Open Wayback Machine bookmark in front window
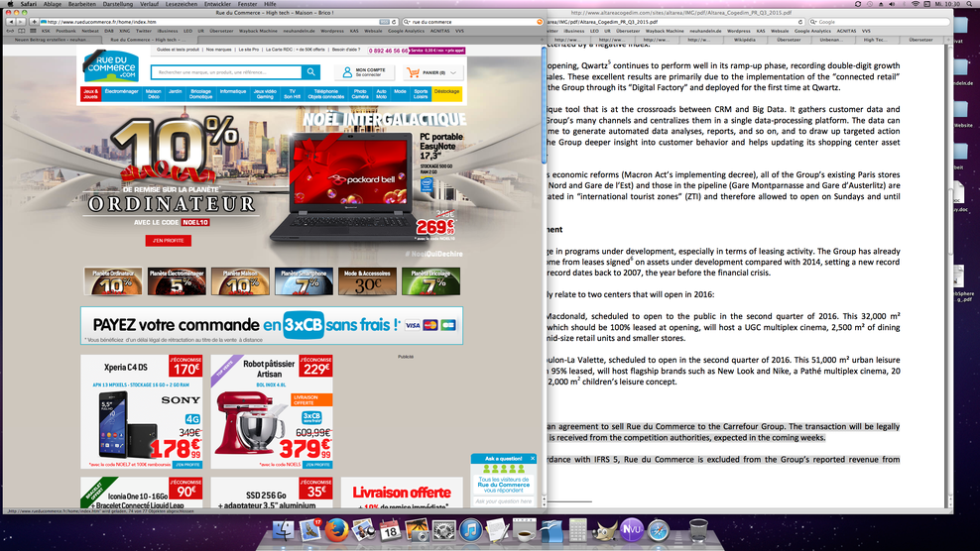 click(x=258, y=31)
